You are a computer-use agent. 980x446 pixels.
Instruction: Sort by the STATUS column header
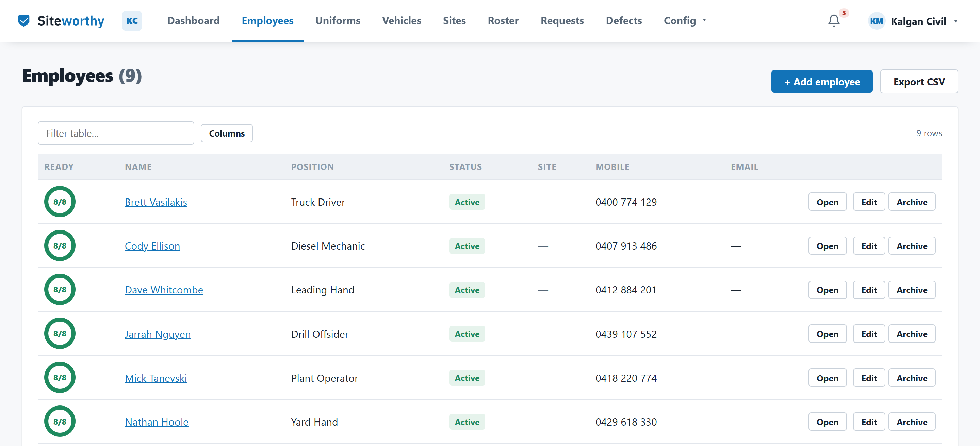pyautogui.click(x=465, y=167)
